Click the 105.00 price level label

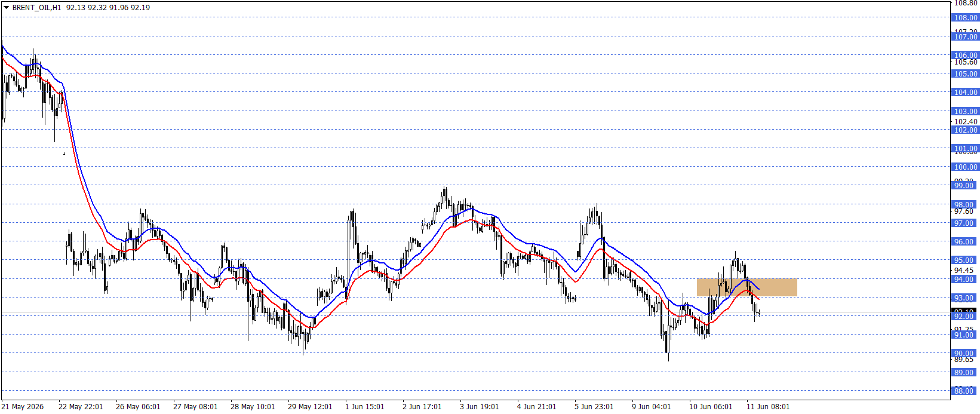964,74
